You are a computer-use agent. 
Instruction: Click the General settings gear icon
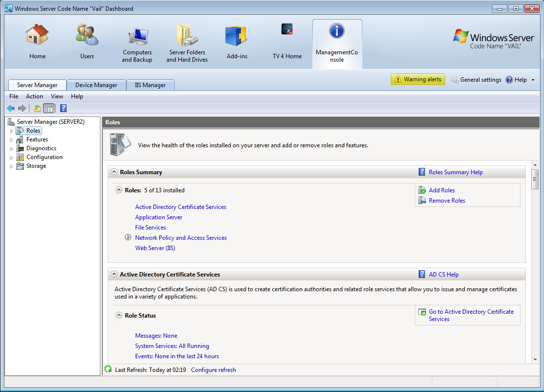[x=454, y=80]
